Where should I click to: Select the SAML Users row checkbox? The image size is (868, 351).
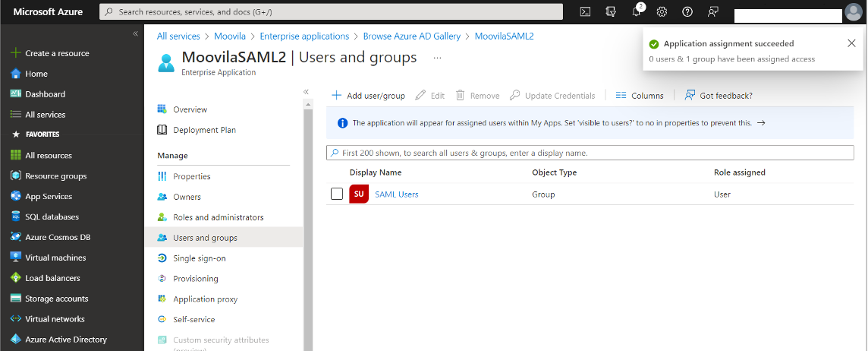click(337, 194)
